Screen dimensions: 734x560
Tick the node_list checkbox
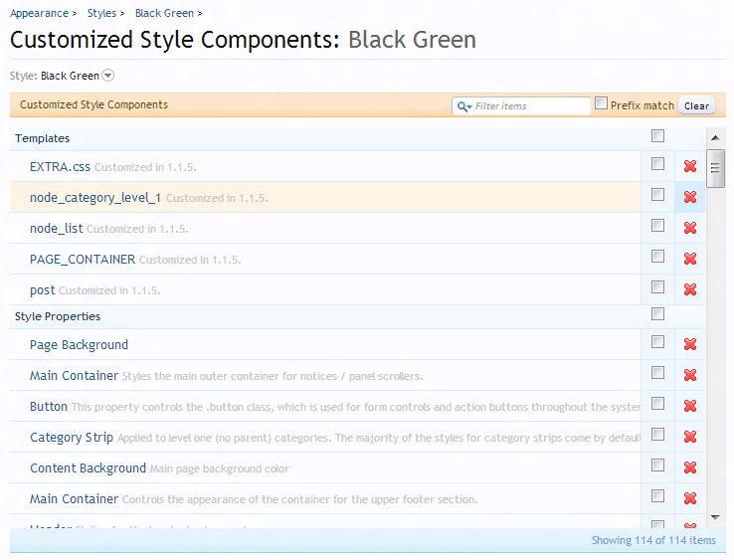point(657,225)
